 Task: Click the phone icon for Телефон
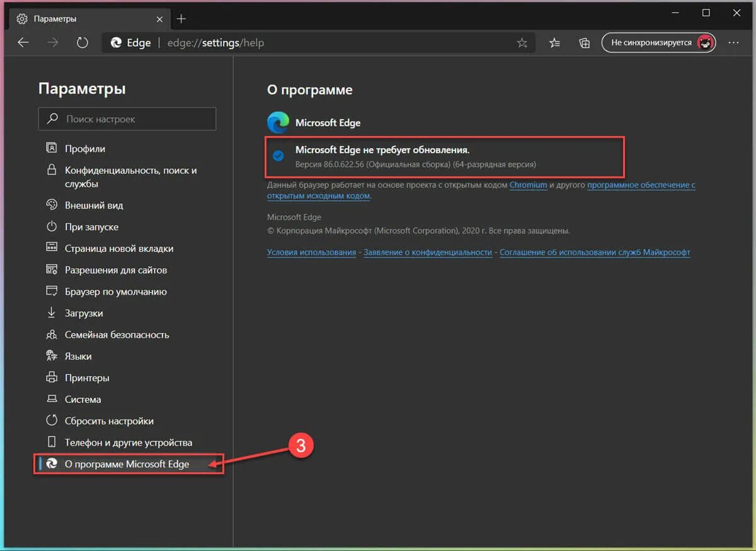[52, 441]
